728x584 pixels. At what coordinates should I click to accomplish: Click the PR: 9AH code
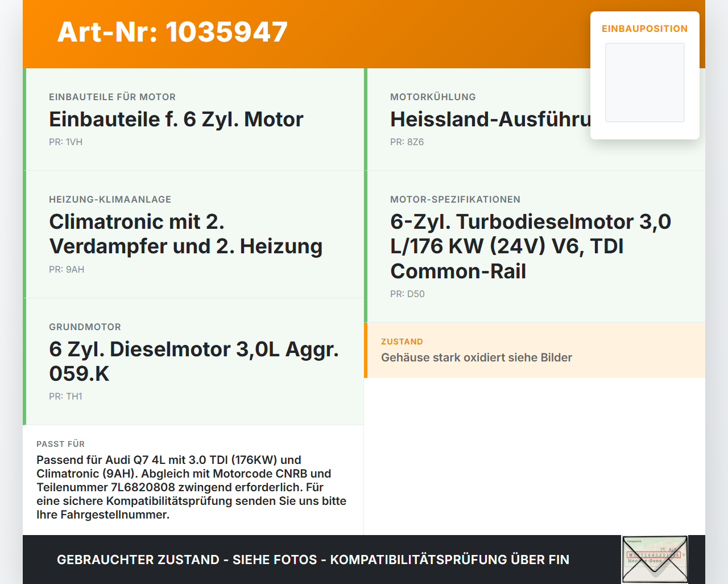pyautogui.click(x=67, y=269)
